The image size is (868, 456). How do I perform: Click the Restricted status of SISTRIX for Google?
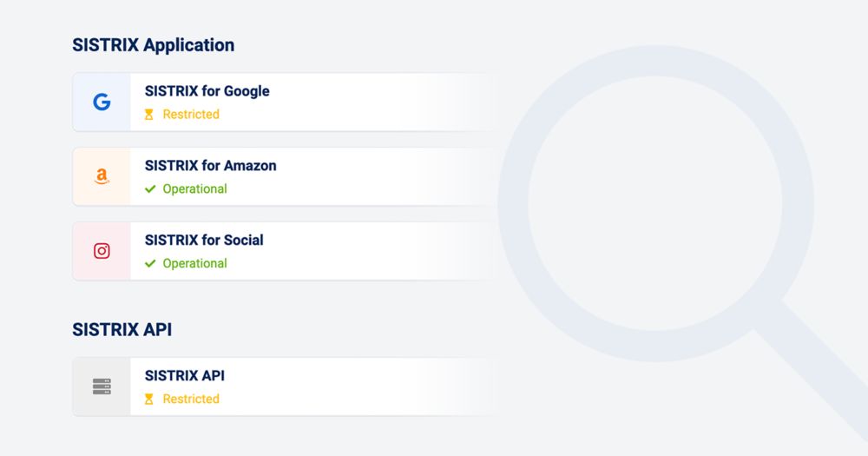[x=191, y=115]
